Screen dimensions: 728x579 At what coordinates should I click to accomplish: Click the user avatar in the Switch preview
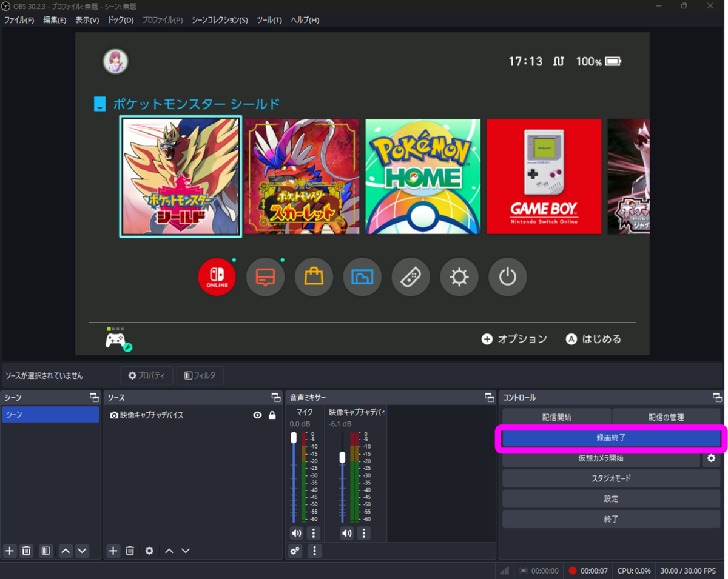115,61
